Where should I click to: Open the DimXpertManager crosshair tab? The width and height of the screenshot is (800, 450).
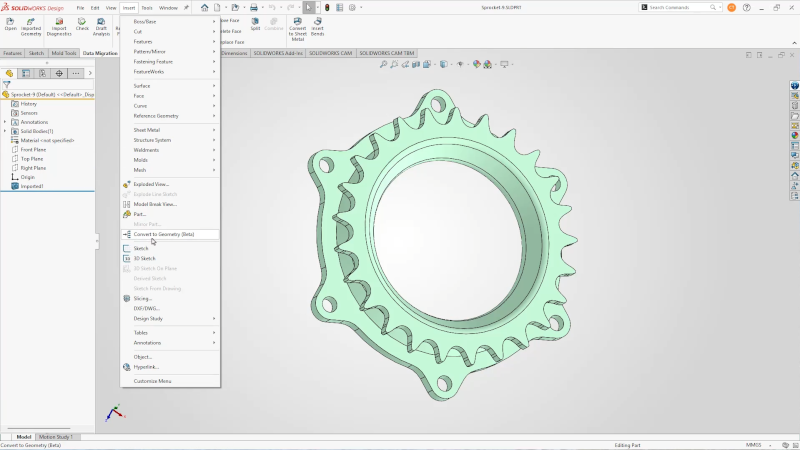coord(59,73)
